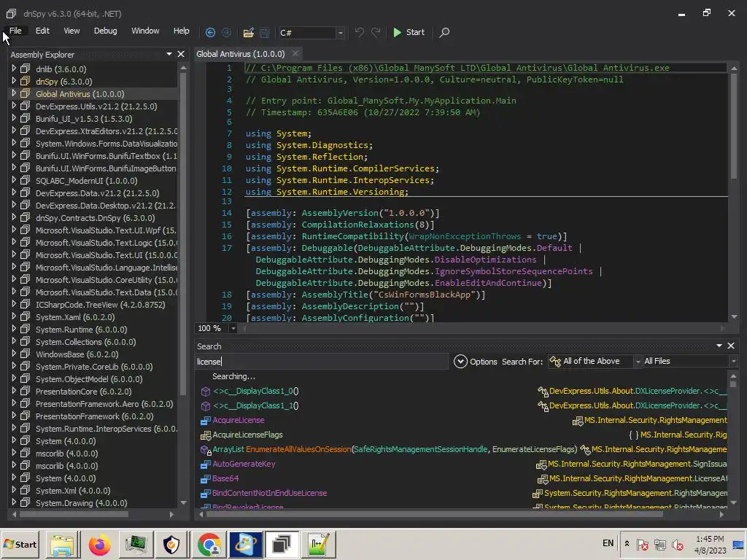Open Assembly Explorer panel options dropdown arrow
Screen dimensions: 747x560
(x=169, y=54)
